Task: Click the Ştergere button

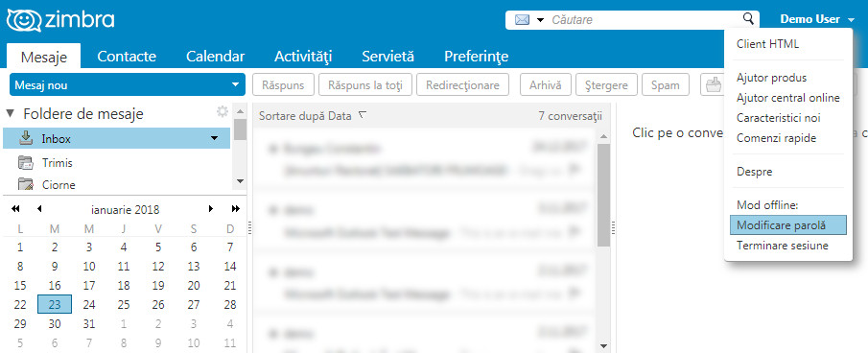Action: (x=607, y=85)
